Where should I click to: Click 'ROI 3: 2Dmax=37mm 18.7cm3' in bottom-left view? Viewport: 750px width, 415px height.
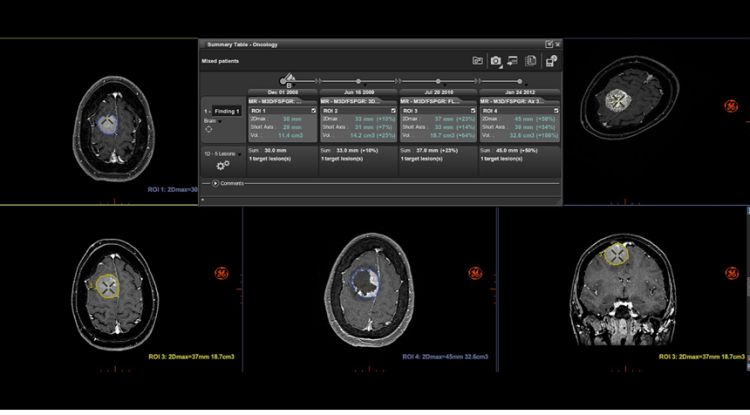[x=191, y=357]
